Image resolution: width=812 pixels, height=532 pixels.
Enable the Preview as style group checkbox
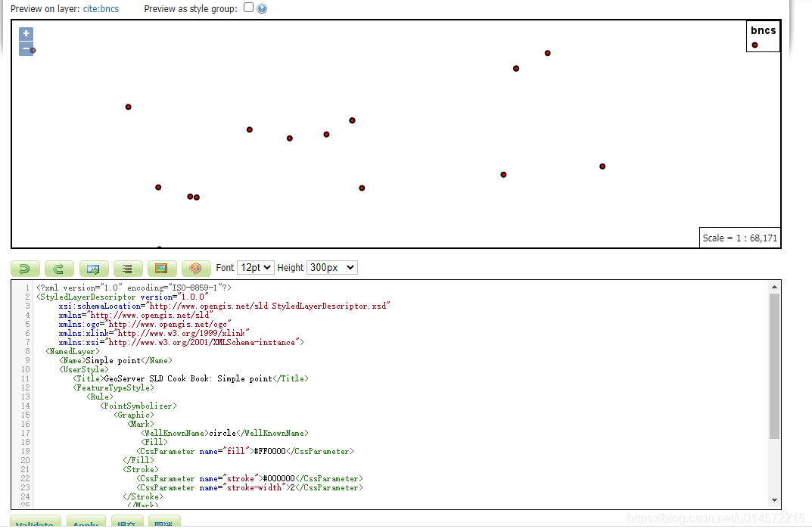pyautogui.click(x=248, y=8)
